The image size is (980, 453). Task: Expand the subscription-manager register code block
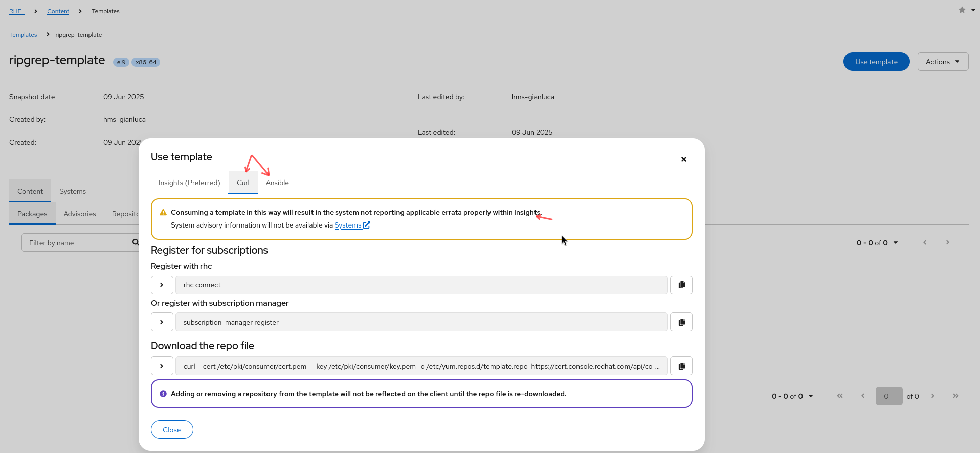click(x=162, y=322)
